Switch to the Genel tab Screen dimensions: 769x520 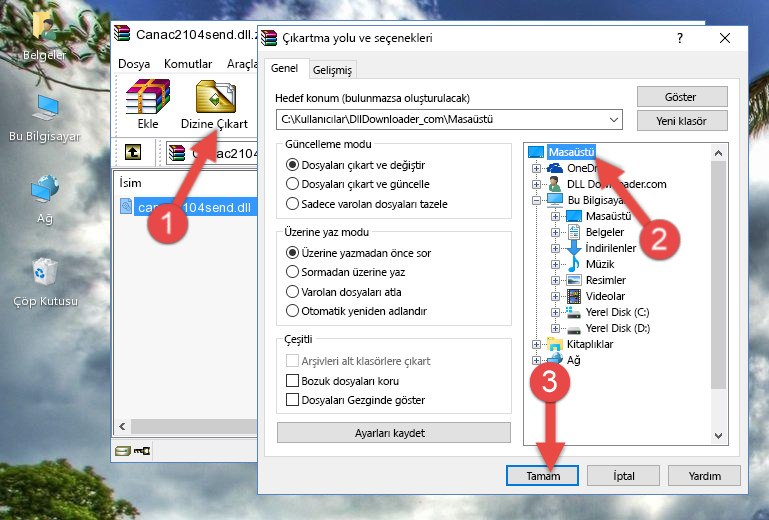(284, 69)
